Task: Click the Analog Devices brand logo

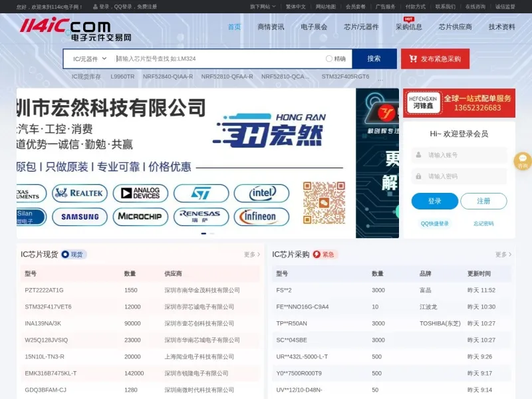Action: point(140,193)
